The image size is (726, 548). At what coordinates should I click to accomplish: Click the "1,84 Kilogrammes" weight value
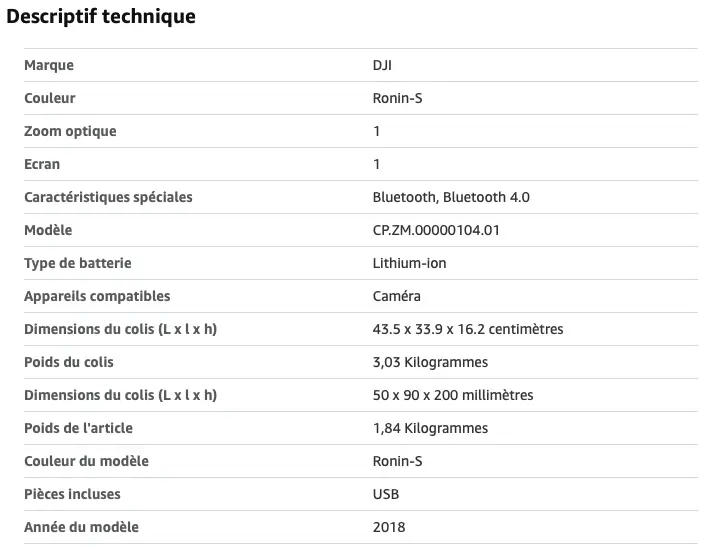click(430, 428)
